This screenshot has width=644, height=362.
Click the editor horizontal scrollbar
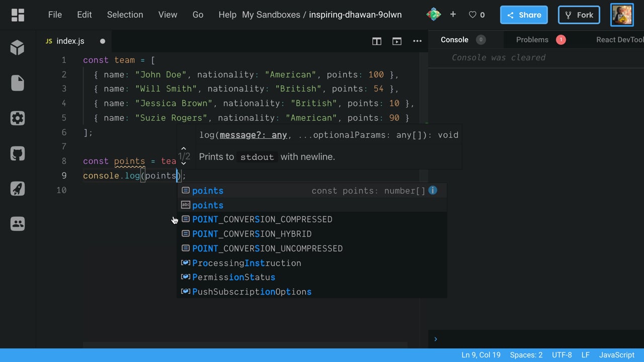point(245,345)
